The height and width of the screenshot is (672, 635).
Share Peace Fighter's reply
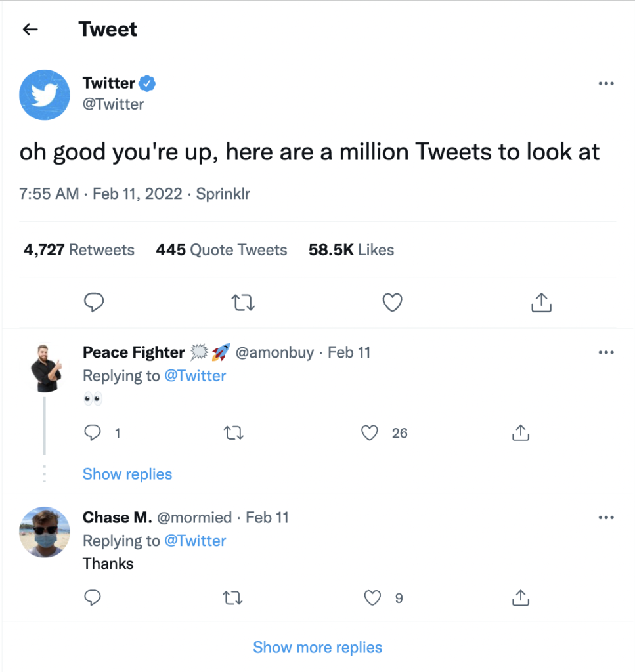(520, 433)
